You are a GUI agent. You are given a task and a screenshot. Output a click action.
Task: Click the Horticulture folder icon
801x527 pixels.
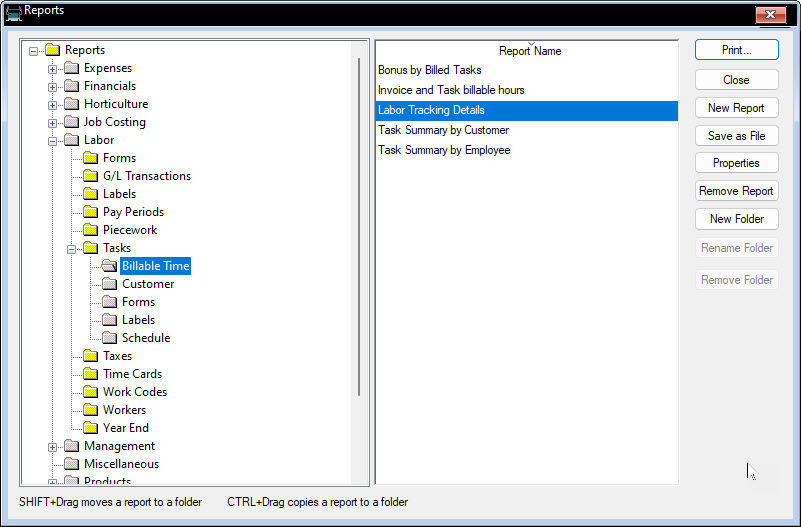pyautogui.click(x=71, y=104)
